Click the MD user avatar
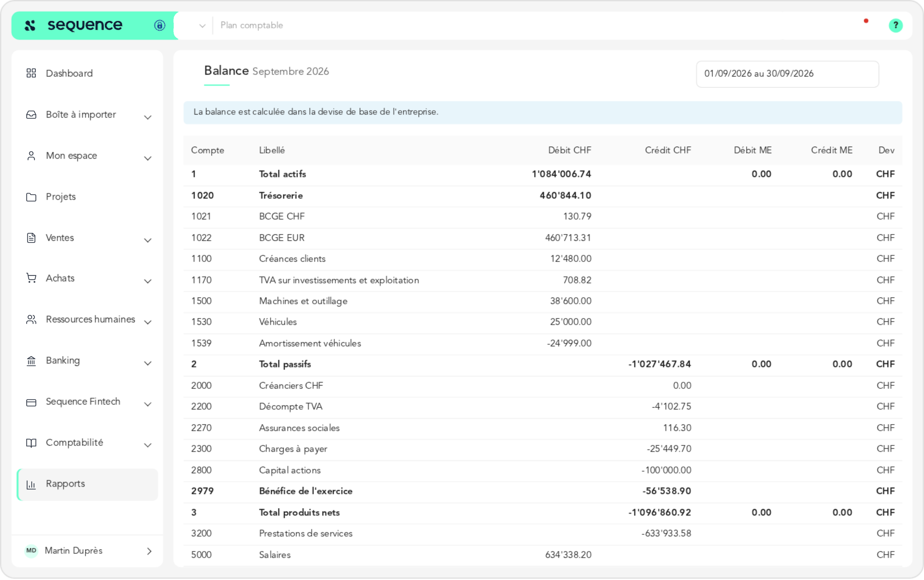This screenshot has height=580, width=924. click(32, 551)
